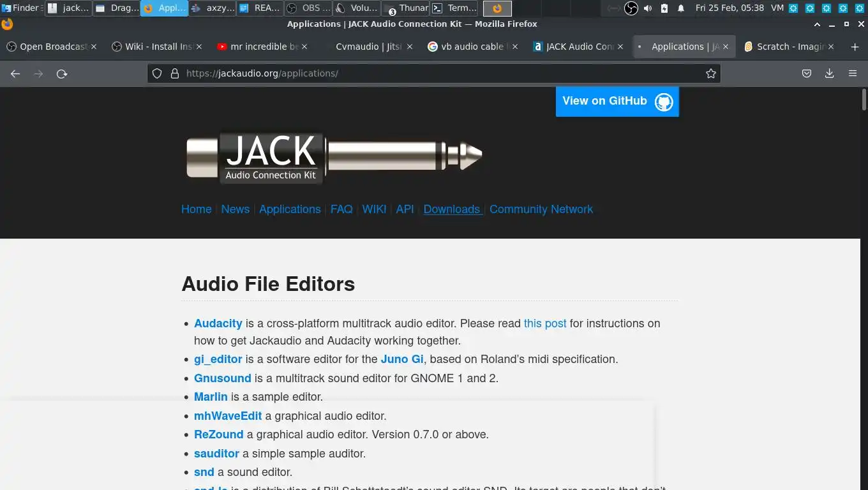Close the Wiki - Install Instructions tab
The width and height of the screenshot is (868, 490).
coord(199,47)
